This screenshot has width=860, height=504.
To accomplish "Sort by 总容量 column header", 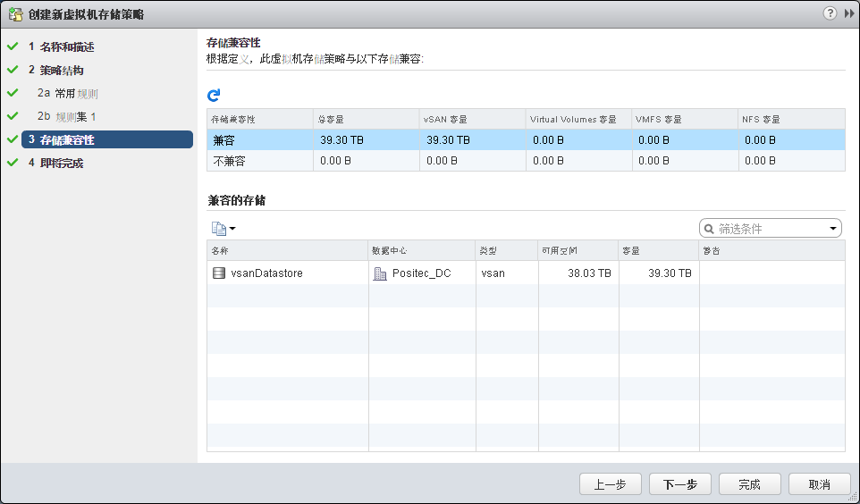I will pos(367,119).
